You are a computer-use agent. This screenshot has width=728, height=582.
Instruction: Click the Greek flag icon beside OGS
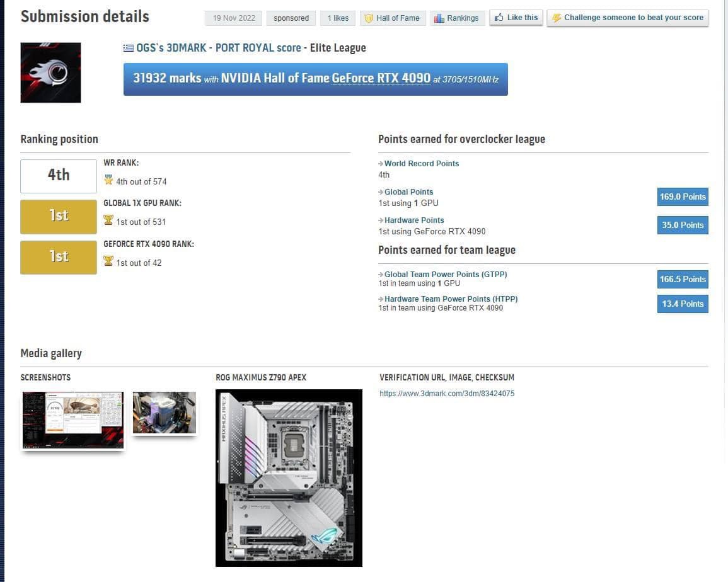(x=128, y=48)
